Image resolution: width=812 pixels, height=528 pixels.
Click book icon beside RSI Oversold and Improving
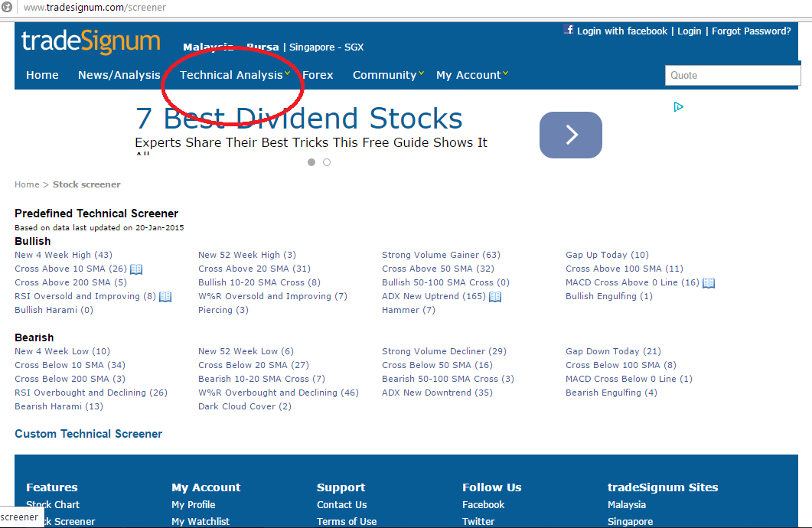(165, 297)
